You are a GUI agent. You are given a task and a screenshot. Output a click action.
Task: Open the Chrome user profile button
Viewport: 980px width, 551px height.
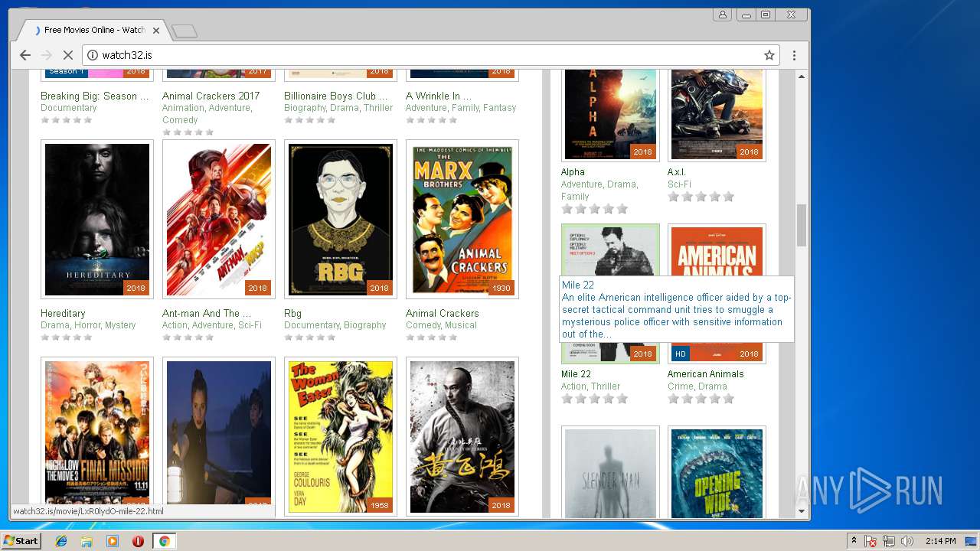pos(722,15)
